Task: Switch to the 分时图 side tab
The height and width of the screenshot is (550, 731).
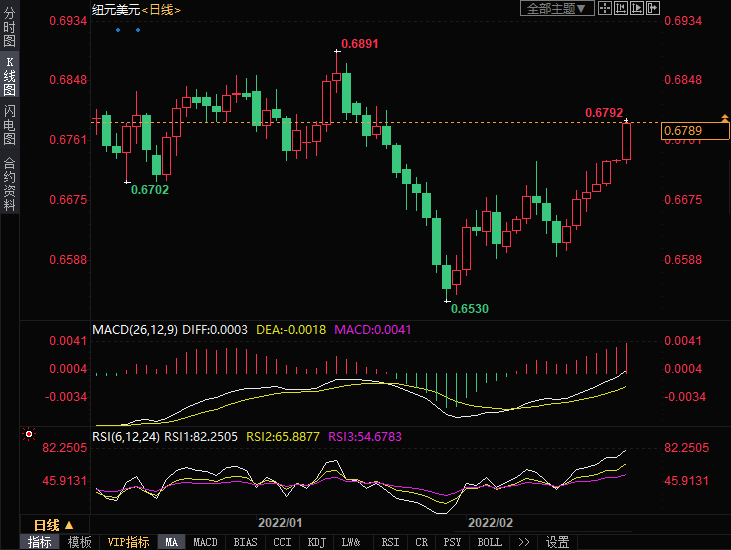Action: [x=9, y=29]
